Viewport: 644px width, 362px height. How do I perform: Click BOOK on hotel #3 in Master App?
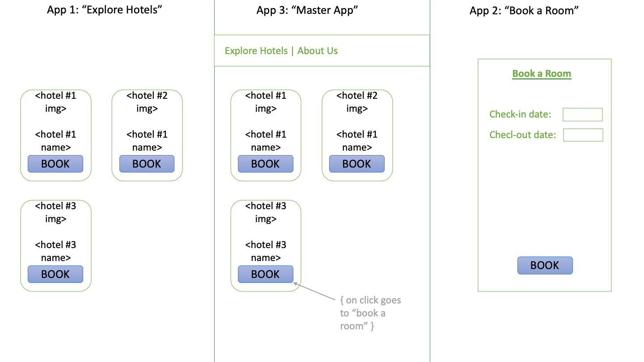266,274
